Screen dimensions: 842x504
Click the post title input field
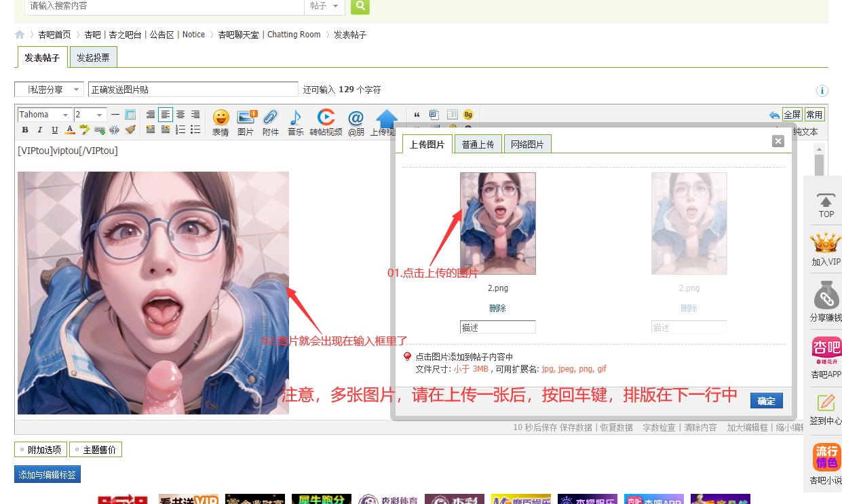click(x=193, y=90)
